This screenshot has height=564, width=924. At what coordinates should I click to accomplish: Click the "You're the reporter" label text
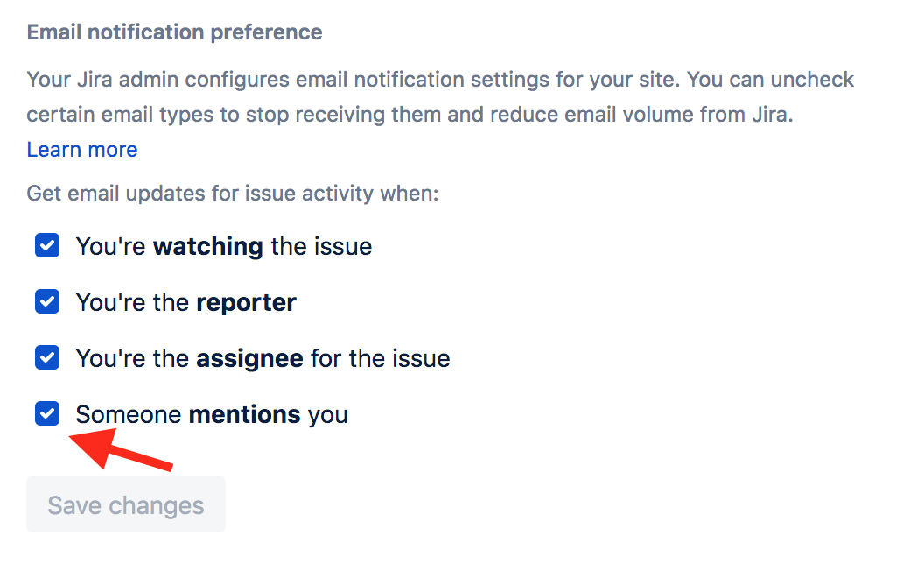tap(186, 301)
